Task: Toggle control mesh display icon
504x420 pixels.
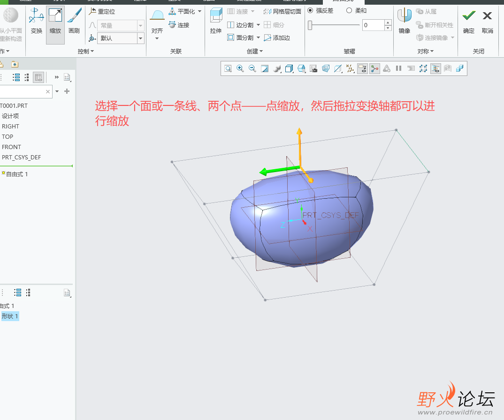Action: pos(423,68)
